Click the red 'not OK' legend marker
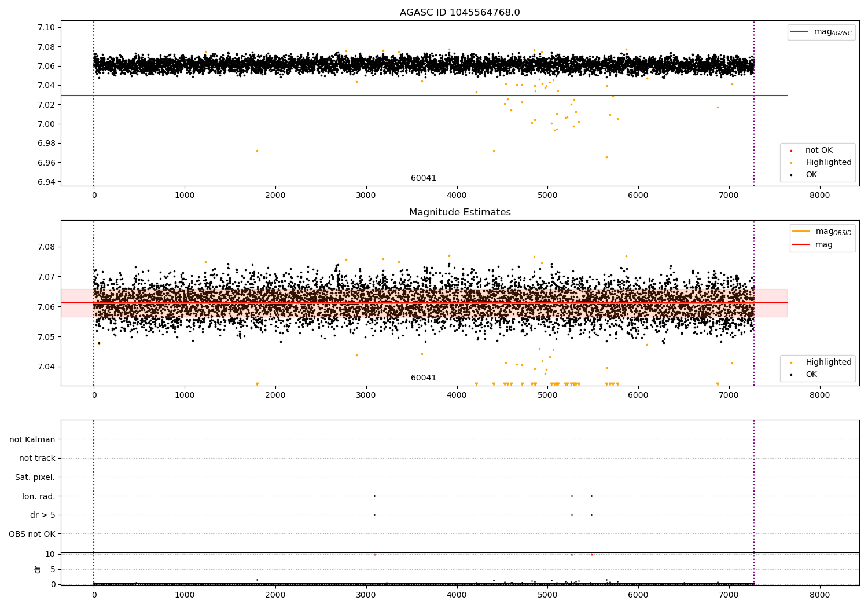 pyautogui.click(x=791, y=151)
